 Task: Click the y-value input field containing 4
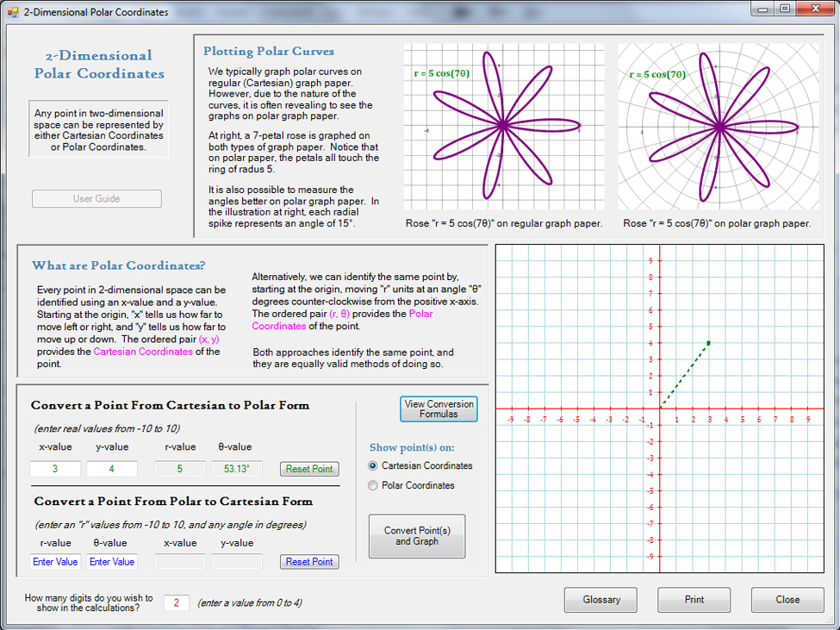point(111,469)
